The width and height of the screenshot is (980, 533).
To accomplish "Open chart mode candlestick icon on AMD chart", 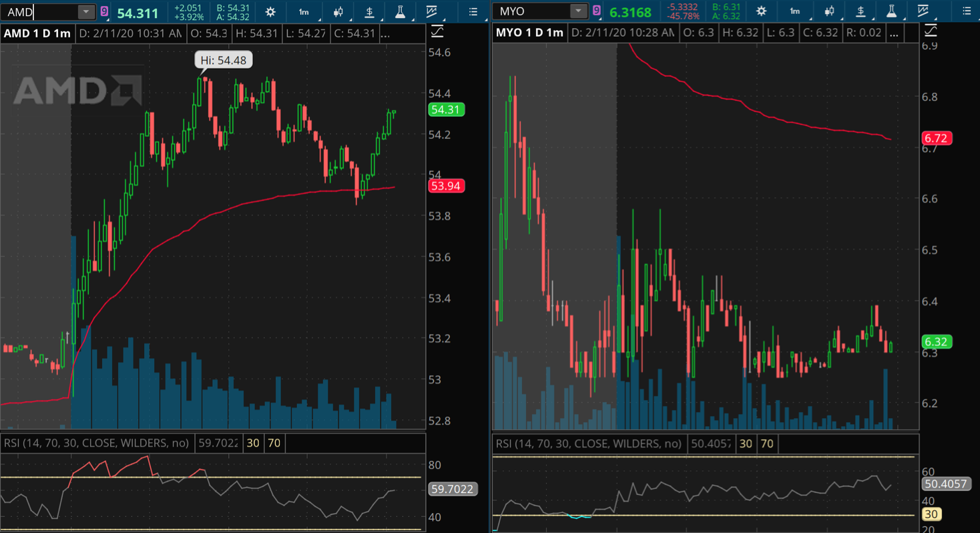I will pos(338,11).
